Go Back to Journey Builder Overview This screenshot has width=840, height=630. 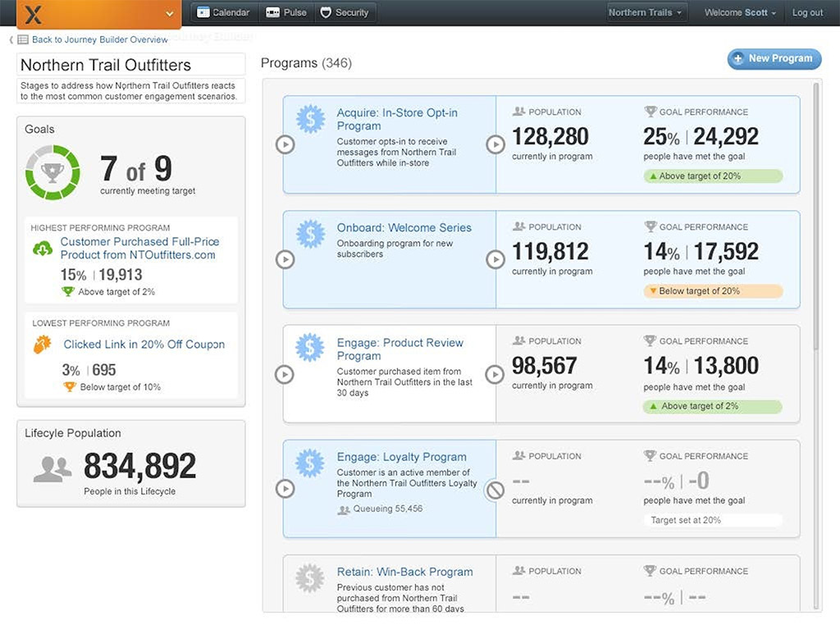click(x=99, y=39)
